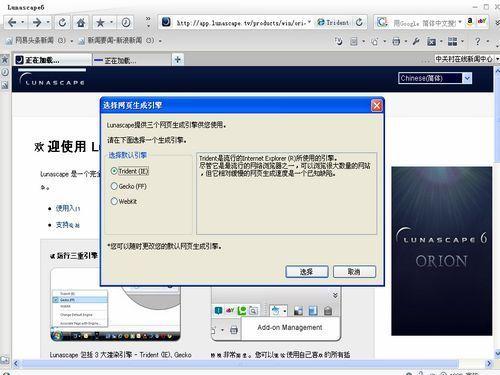The image size is (500, 375).
Task: Open the Chinese language dropdown
Action: point(435,78)
